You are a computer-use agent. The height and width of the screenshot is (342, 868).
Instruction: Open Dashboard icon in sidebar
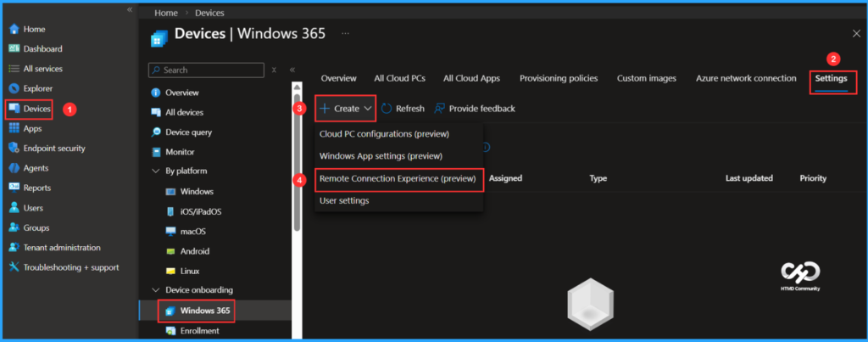(x=14, y=48)
